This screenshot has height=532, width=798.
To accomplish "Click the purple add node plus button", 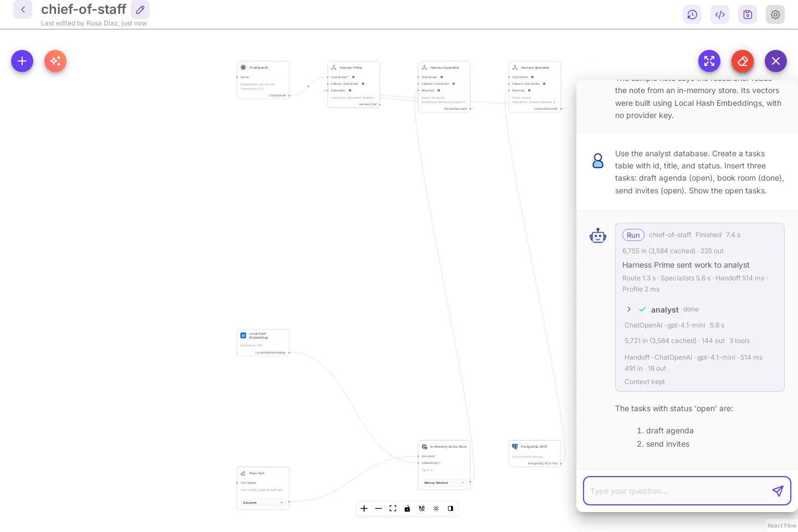I will click(22, 61).
